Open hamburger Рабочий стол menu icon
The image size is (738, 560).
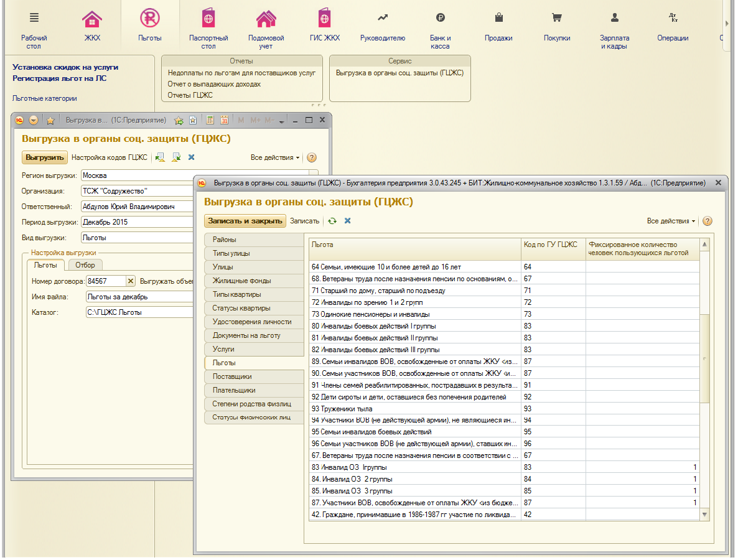pos(34,18)
